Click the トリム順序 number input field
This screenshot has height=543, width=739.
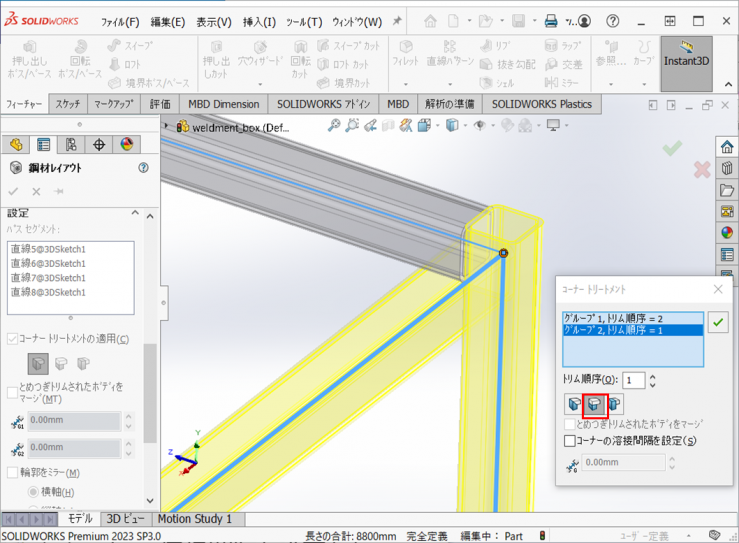tap(633, 380)
